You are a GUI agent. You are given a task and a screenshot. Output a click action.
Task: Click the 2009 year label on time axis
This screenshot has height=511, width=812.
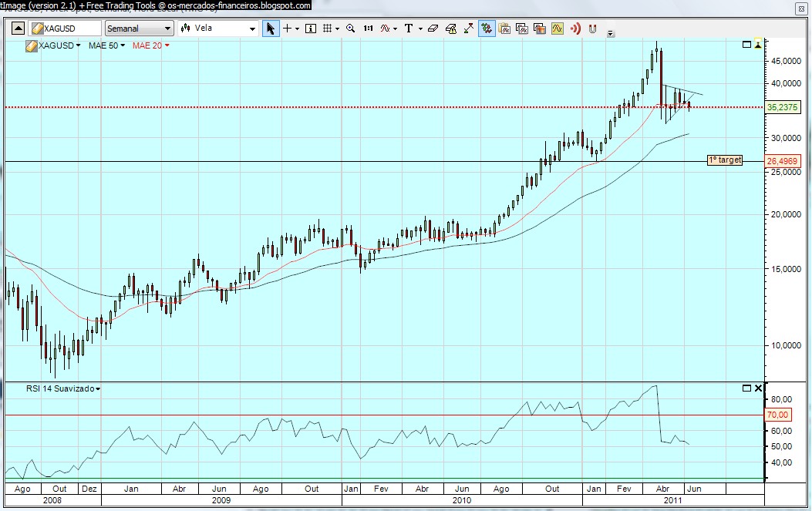[221, 500]
